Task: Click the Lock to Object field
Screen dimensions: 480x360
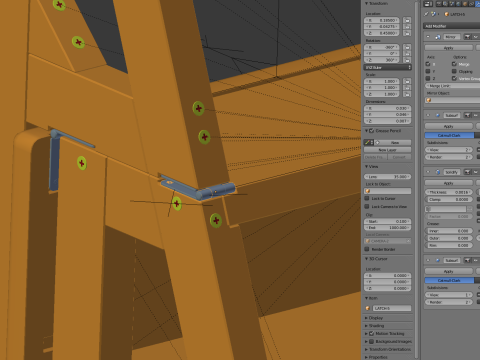Action: [x=387, y=191]
